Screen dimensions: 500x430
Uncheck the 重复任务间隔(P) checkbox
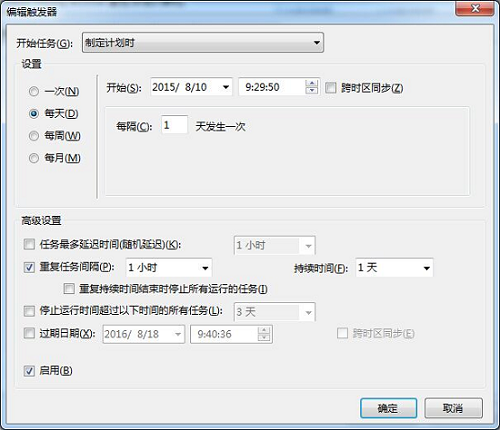click(29, 267)
